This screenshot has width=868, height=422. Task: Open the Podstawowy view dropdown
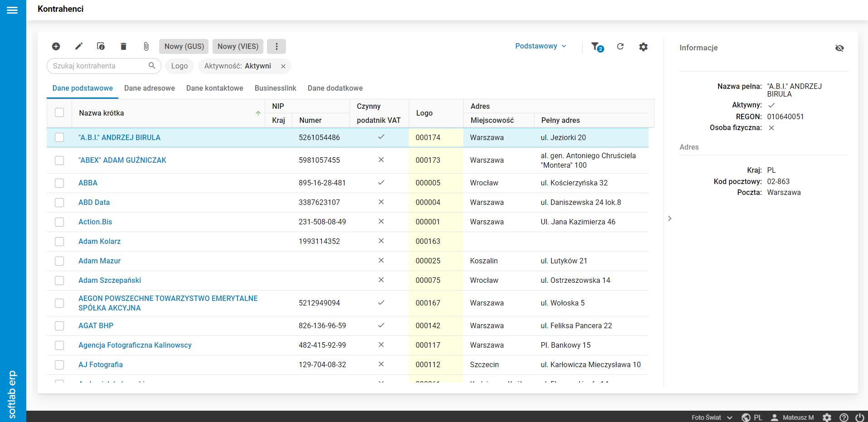[541, 46]
